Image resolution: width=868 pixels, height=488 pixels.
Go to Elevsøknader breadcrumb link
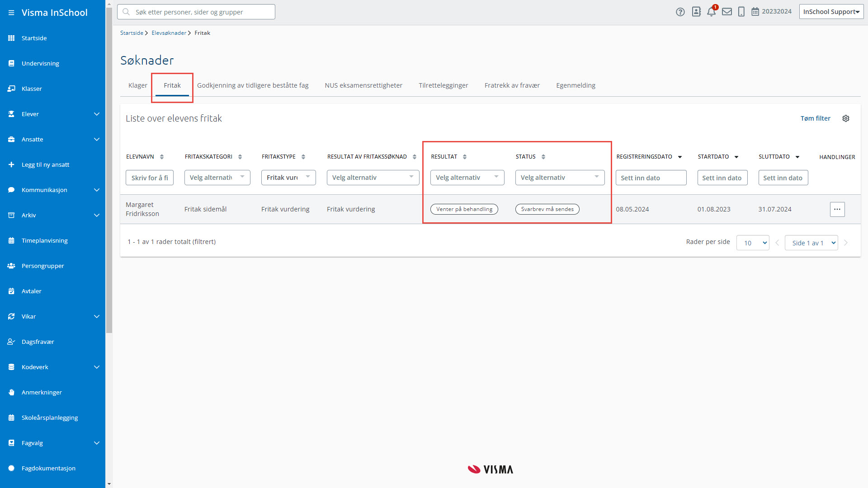[x=169, y=33]
